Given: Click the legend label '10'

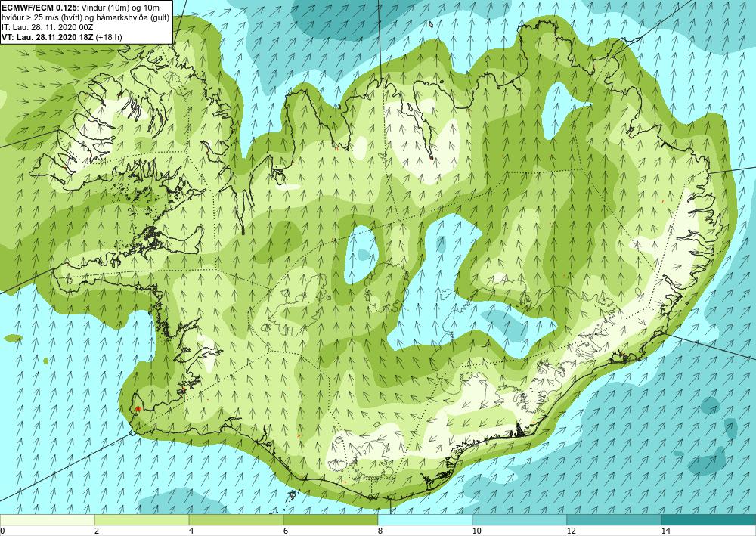Looking at the screenshot, I should click(x=476, y=531).
